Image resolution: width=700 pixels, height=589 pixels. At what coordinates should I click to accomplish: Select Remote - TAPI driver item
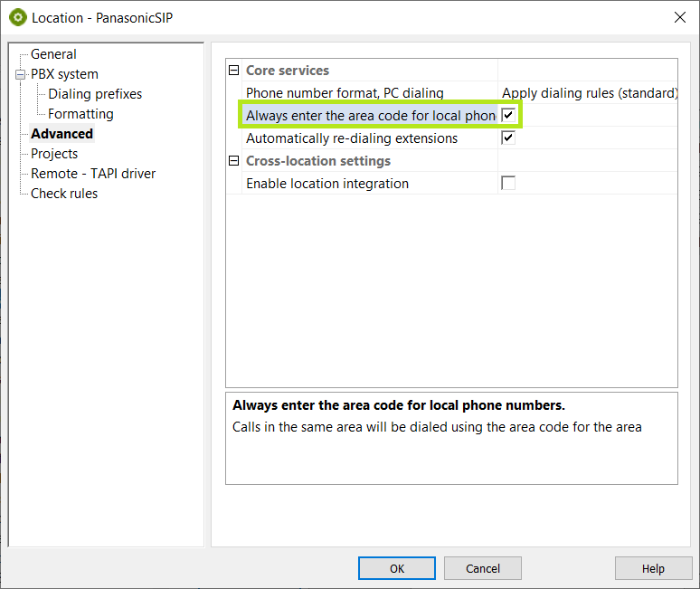93,174
